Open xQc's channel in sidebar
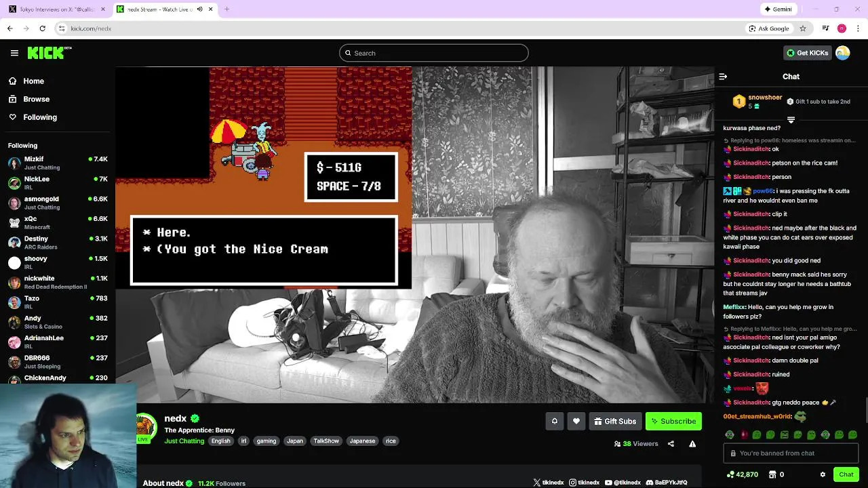This screenshot has width=868, height=488. click(x=58, y=222)
